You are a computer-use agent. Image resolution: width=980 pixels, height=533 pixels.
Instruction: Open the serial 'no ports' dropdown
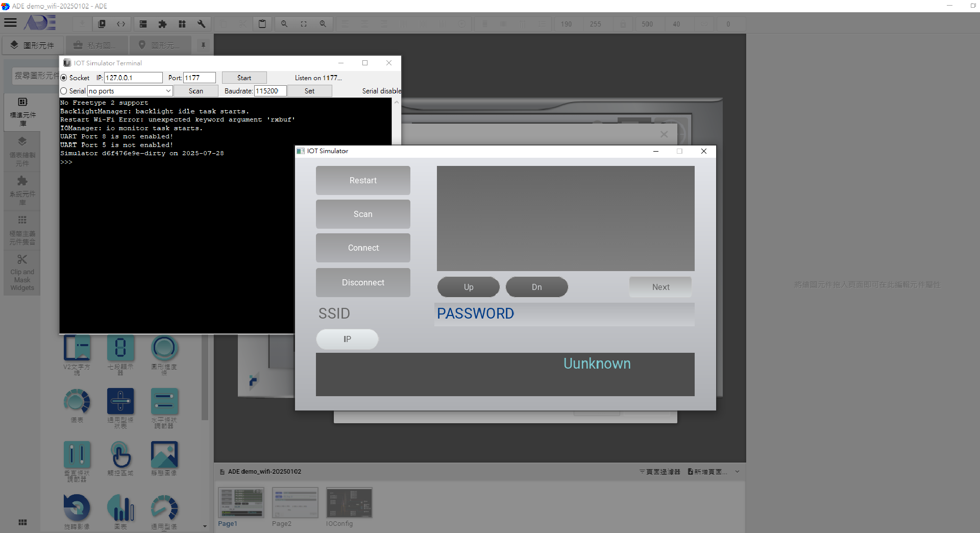(x=130, y=91)
